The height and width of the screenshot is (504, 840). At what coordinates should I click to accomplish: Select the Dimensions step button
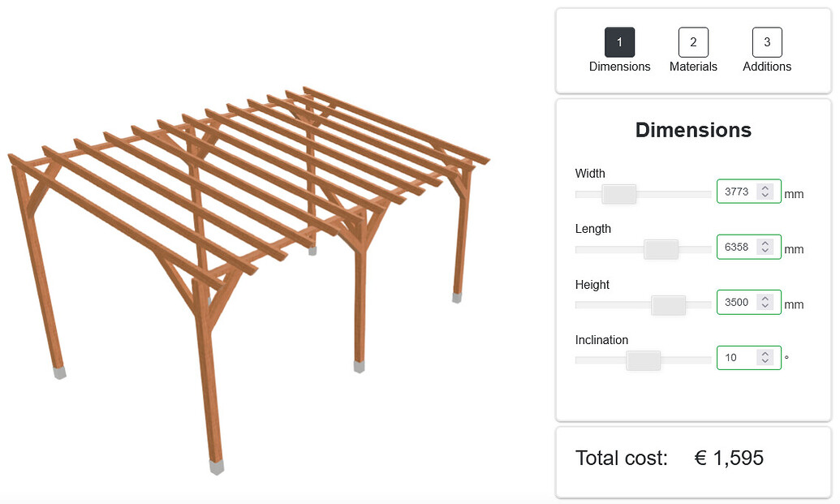pos(619,41)
